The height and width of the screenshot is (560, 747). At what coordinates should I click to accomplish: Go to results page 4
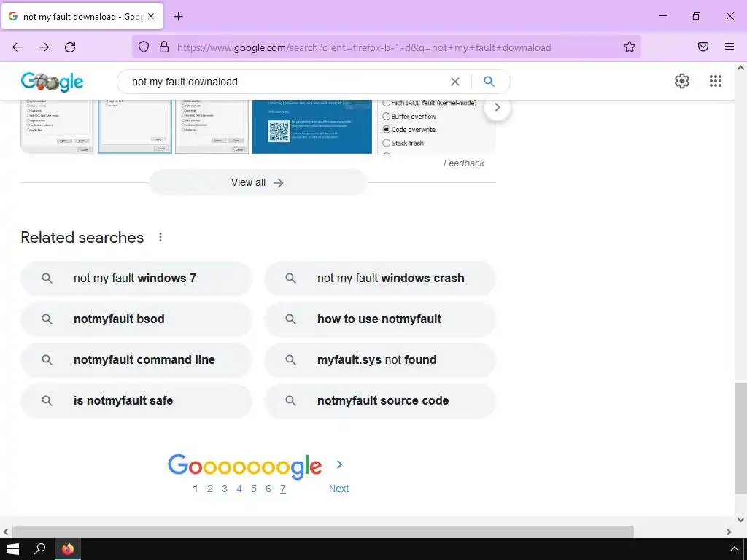click(239, 489)
